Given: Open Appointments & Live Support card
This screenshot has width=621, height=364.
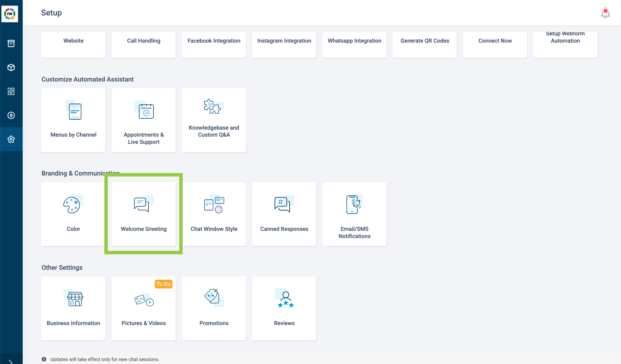Looking at the screenshot, I should (x=144, y=120).
